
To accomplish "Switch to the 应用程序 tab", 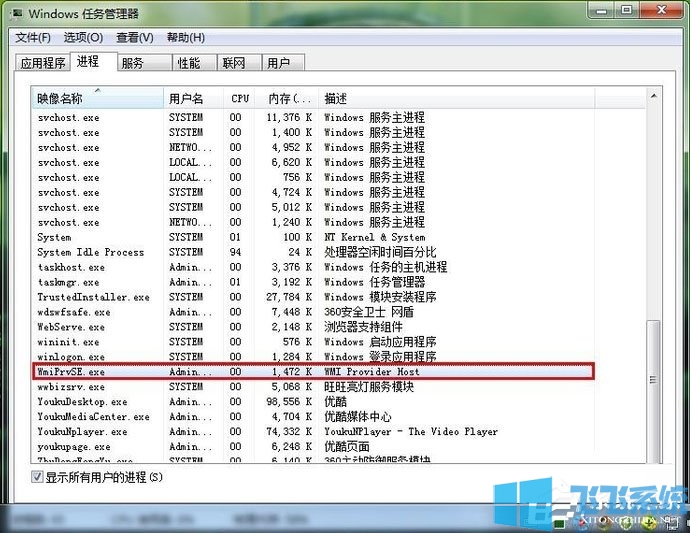I will (43, 63).
